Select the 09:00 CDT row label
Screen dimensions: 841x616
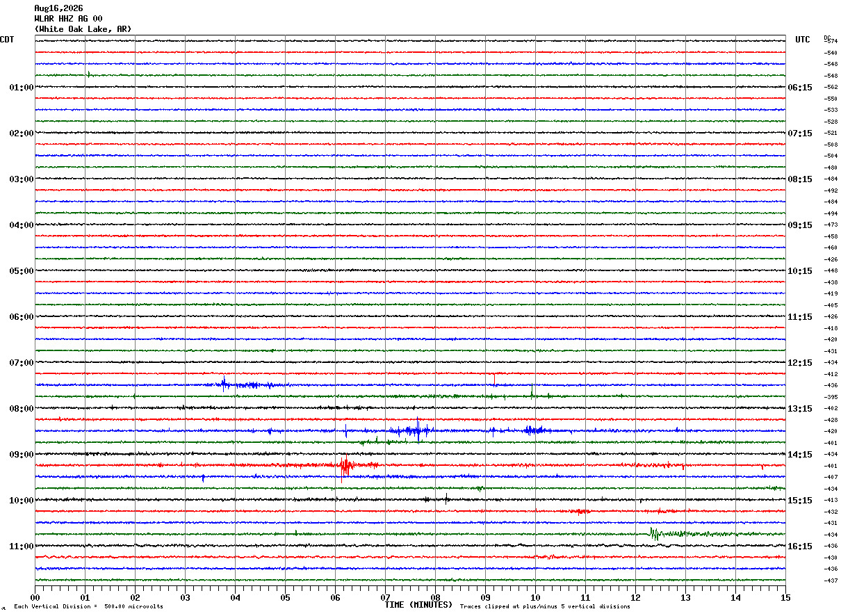point(22,455)
